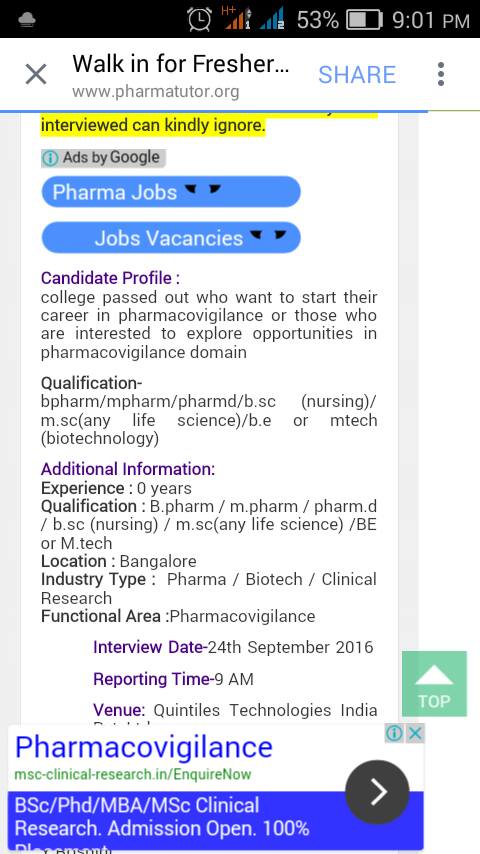Visit msc-clinical-research.in/EnquireNow link
Image resolution: width=480 pixels, height=854 pixels.
pos(133,774)
